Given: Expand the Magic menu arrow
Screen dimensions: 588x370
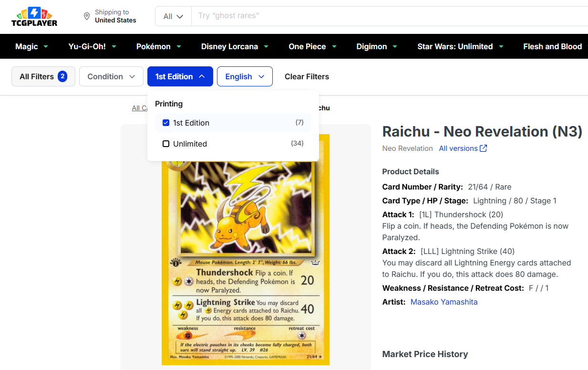Looking at the screenshot, I should (46, 46).
